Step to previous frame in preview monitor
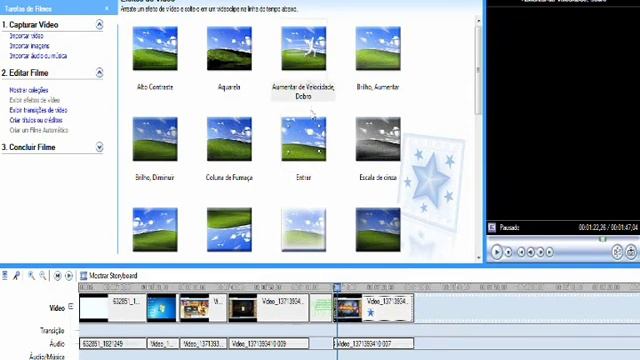Viewport: 640px width, 360px height. (531, 252)
